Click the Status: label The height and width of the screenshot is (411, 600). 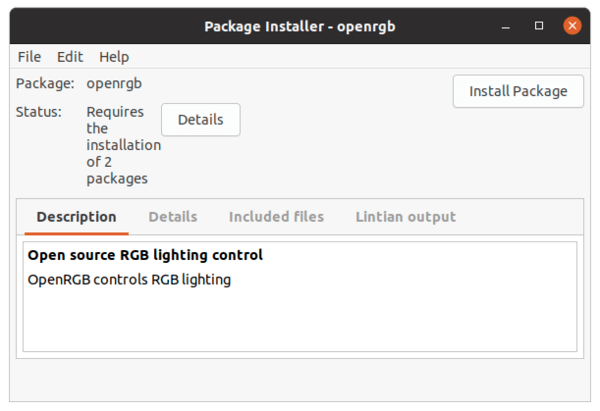point(39,112)
